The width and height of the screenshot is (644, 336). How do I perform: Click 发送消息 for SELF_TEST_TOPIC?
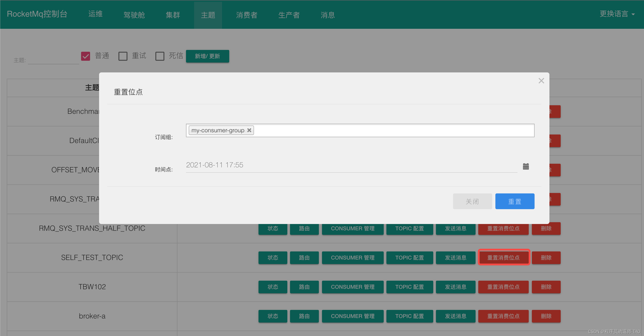coord(456,258)
